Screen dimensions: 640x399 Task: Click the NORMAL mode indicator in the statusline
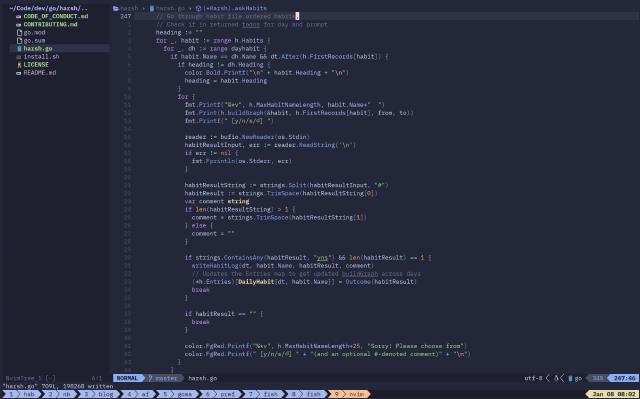127,378
